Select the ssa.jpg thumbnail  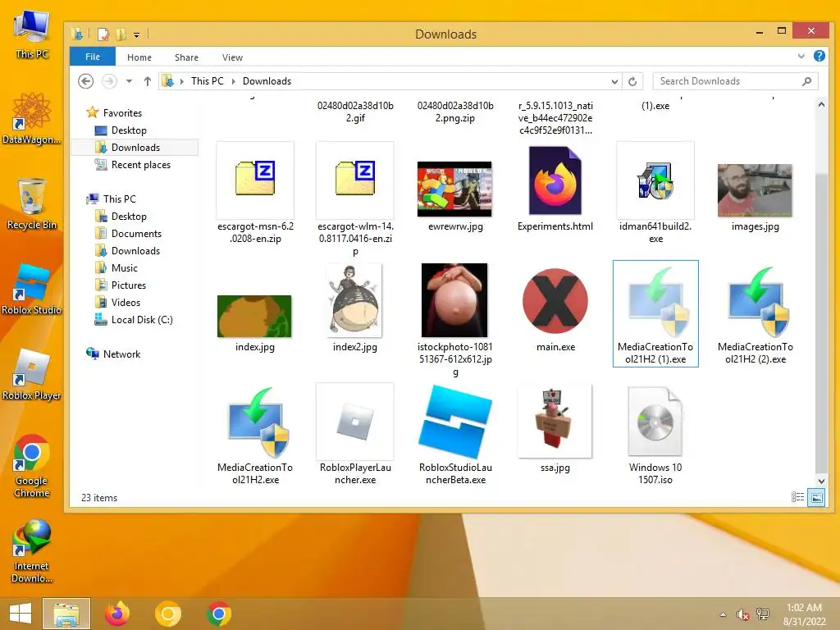[555, 421]
